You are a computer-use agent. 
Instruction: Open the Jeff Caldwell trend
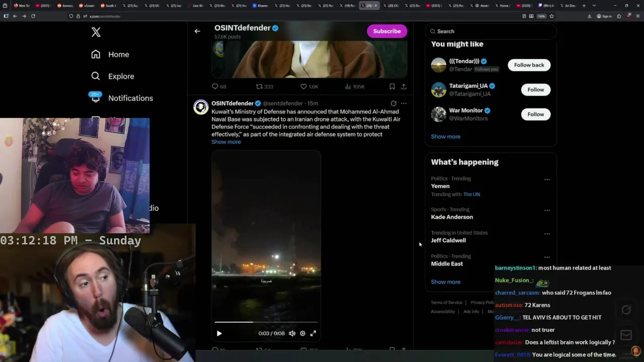click(448, 240)
